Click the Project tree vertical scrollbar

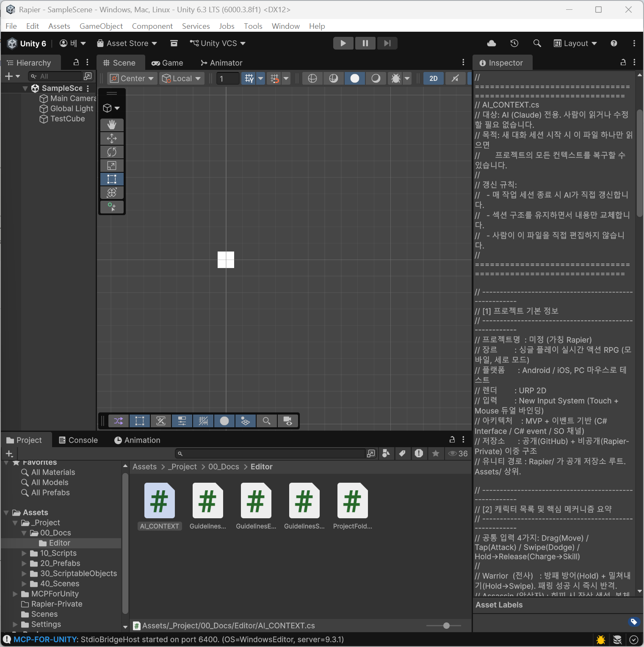pyautogui.click(x=125, y=543)
